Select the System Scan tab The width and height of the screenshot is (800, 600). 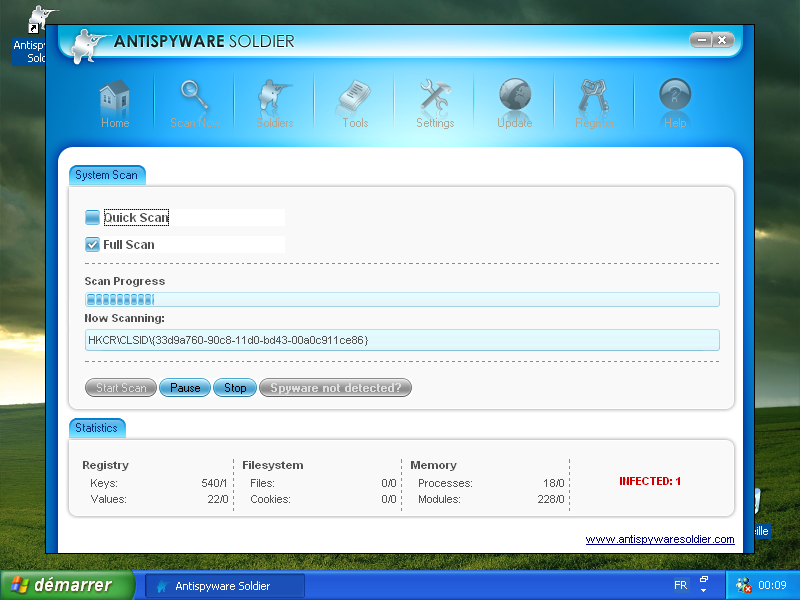pyautogui.click(x=107, y=175)
